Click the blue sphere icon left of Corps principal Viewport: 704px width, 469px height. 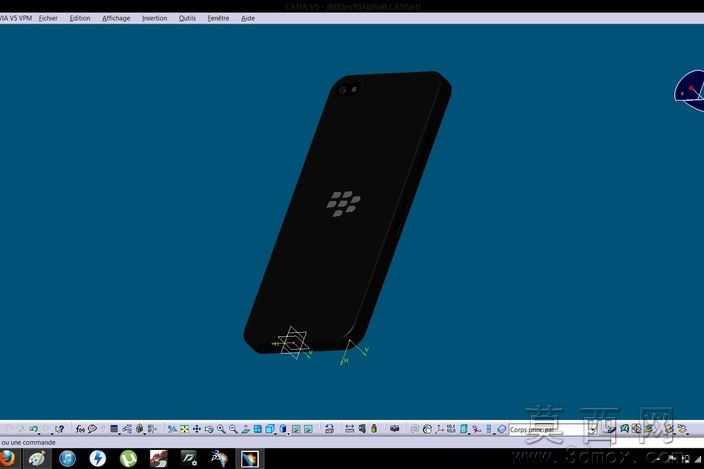click(502, 429)
